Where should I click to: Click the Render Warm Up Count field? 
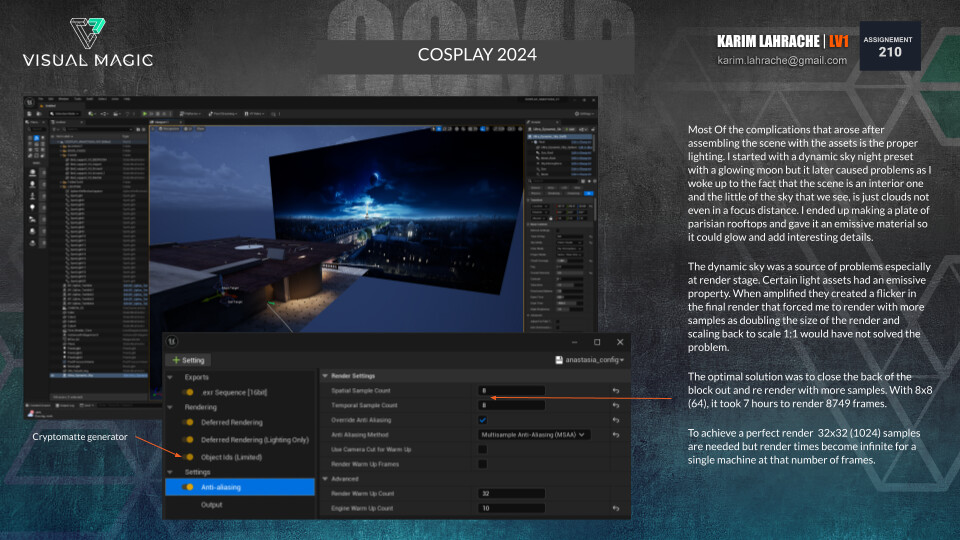click(x=511, y=493)
